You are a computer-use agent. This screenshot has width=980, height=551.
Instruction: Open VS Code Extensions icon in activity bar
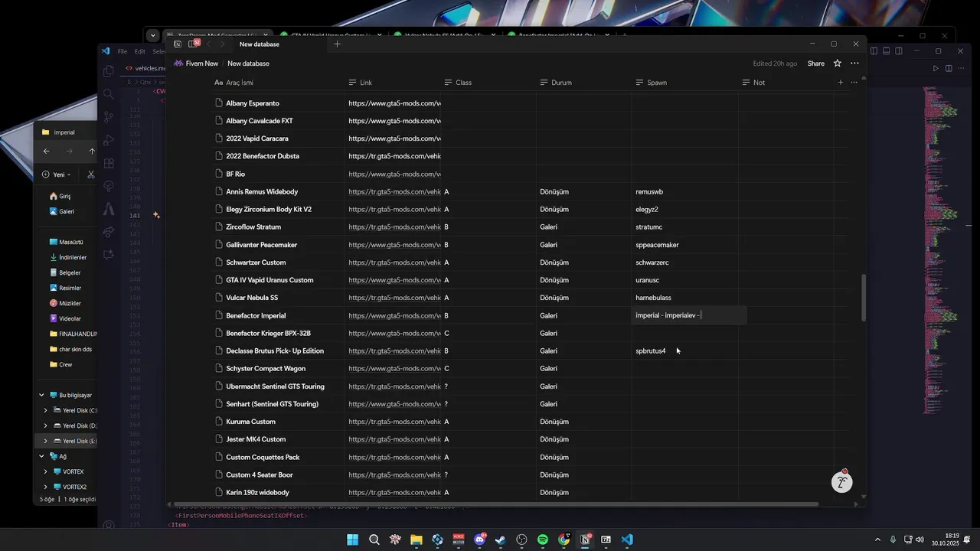(109, 163)
